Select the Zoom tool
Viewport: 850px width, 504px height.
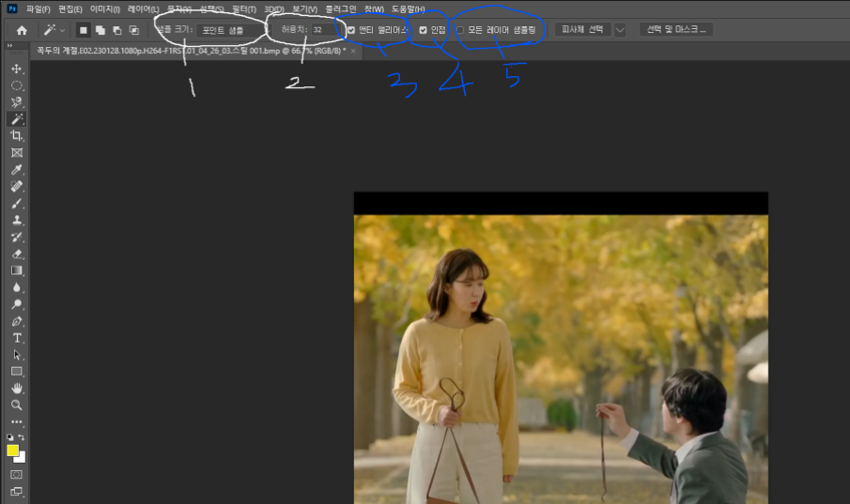point(17,405)
